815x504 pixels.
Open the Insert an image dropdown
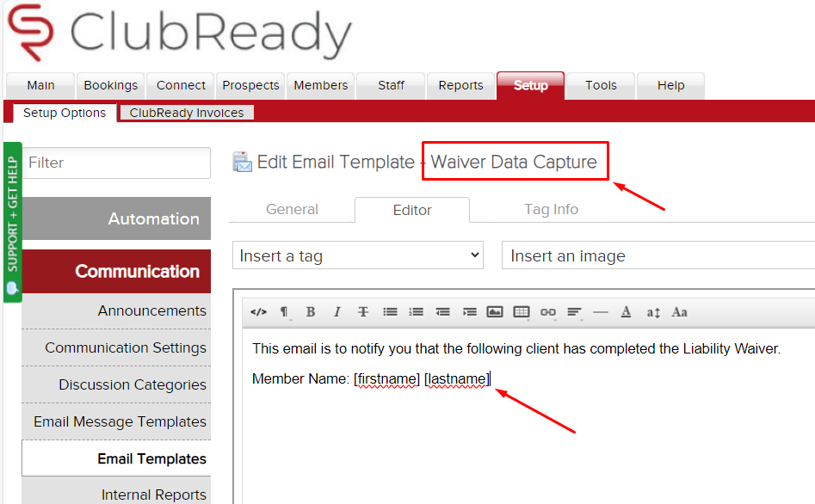(x=658, y=255)
